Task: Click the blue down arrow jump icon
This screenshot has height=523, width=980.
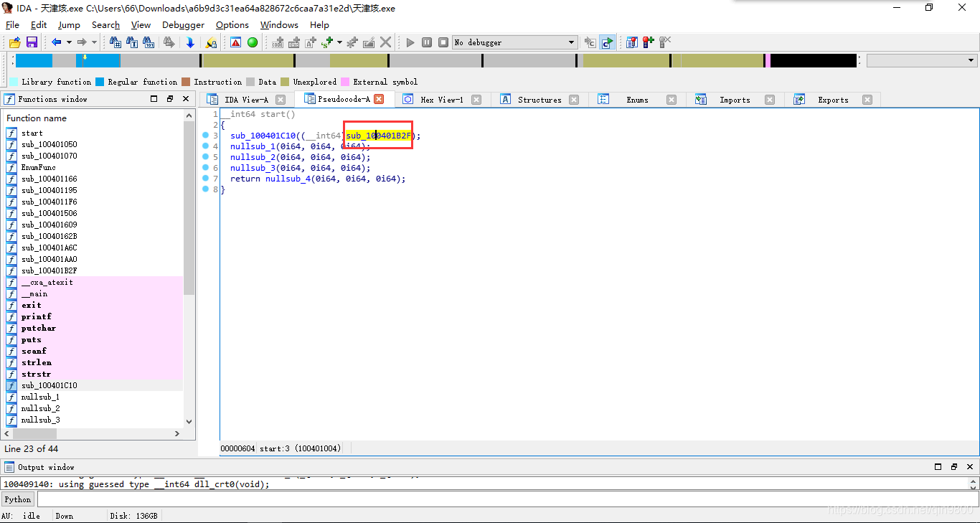Action: coord(190,42)
